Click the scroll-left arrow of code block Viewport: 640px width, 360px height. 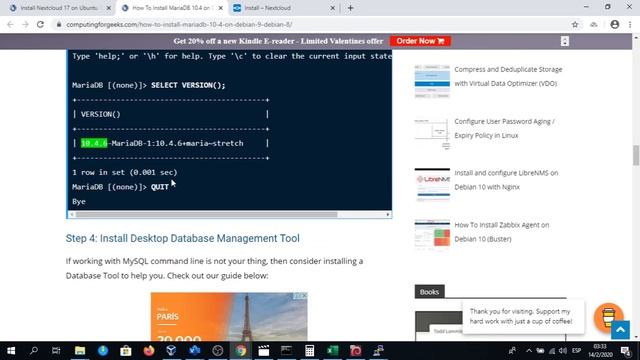click(x=71, y=214)
